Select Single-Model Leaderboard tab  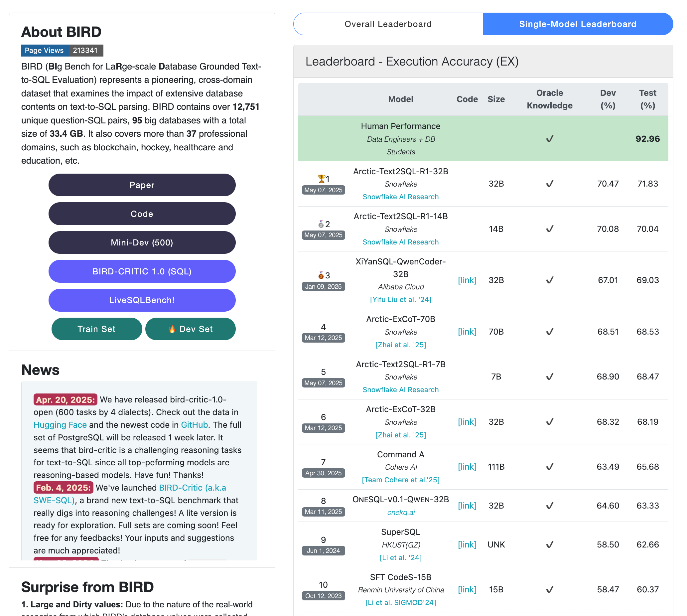[577, 24]
